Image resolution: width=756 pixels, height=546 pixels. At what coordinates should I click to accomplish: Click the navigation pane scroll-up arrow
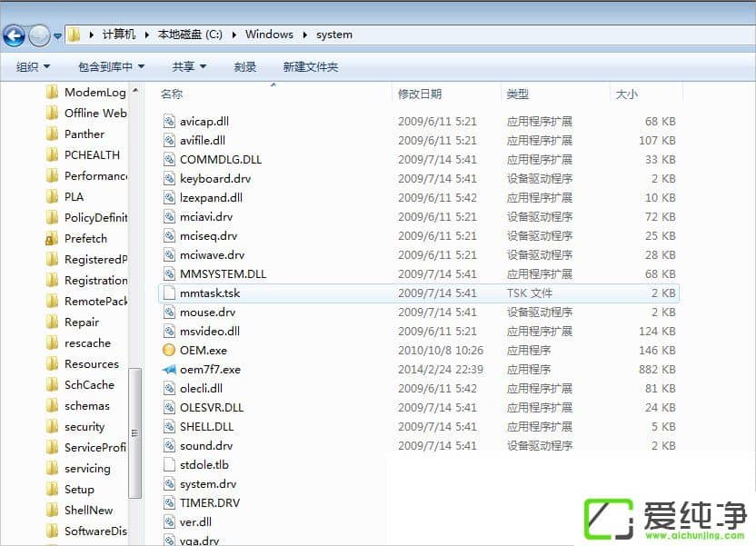click(135, 90)
